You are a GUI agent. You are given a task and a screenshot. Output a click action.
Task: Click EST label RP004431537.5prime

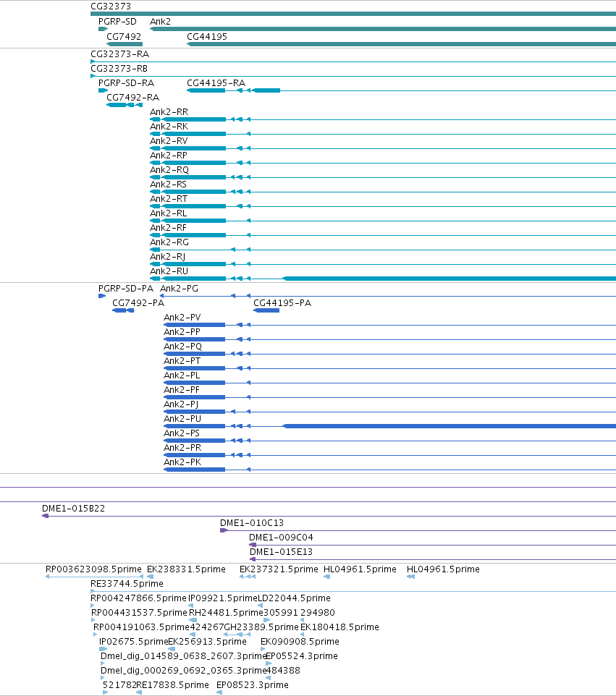pyautogui.click(x=139, y=613)
